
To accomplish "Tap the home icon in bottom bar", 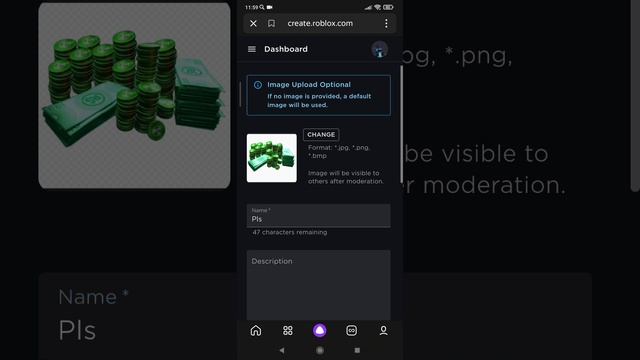I will tap(256, 330).
